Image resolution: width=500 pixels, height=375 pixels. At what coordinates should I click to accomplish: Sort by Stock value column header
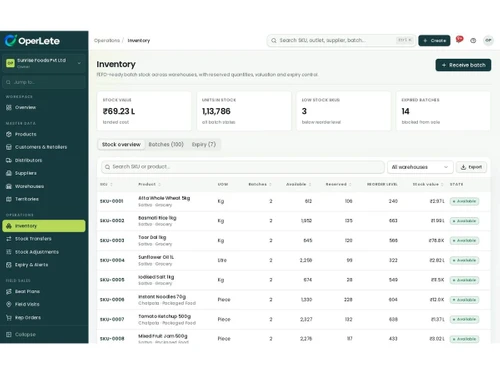(x=428, y=184)
